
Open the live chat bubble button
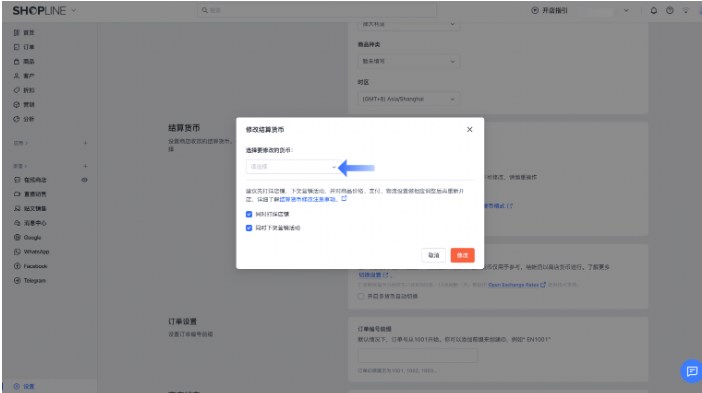point(692,371)
